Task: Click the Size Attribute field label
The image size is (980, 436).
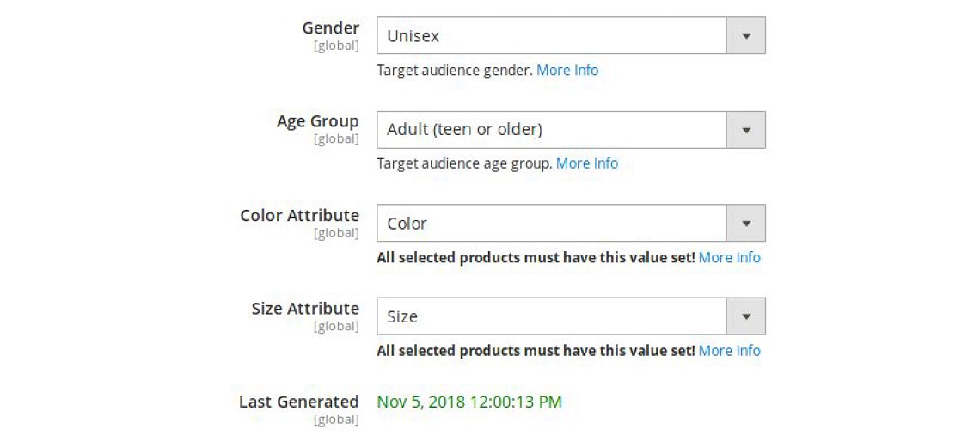Action: click(305, 309)
